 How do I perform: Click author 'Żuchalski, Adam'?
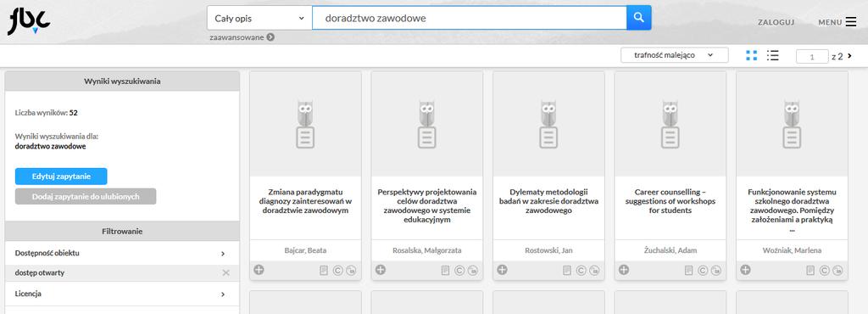pos(670,250)
